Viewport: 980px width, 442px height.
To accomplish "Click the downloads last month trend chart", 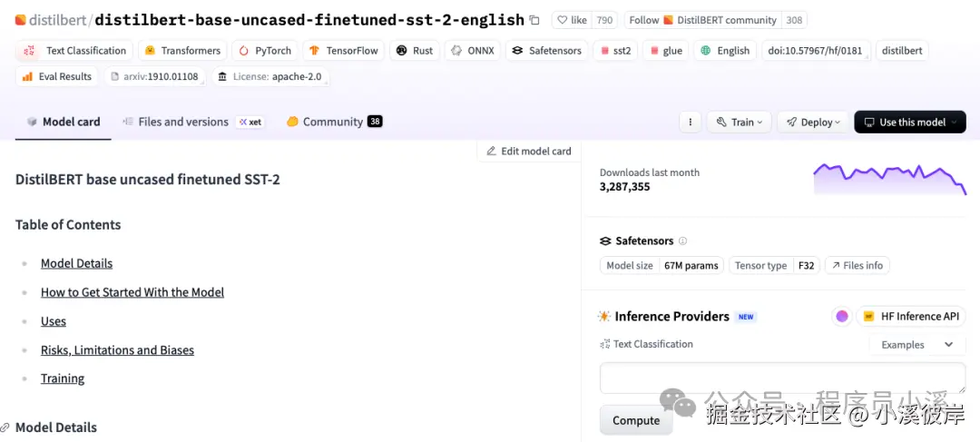I will 890,180.
